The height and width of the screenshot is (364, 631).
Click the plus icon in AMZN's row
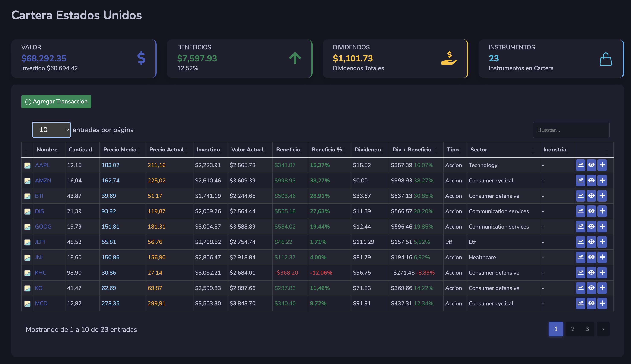602,181
